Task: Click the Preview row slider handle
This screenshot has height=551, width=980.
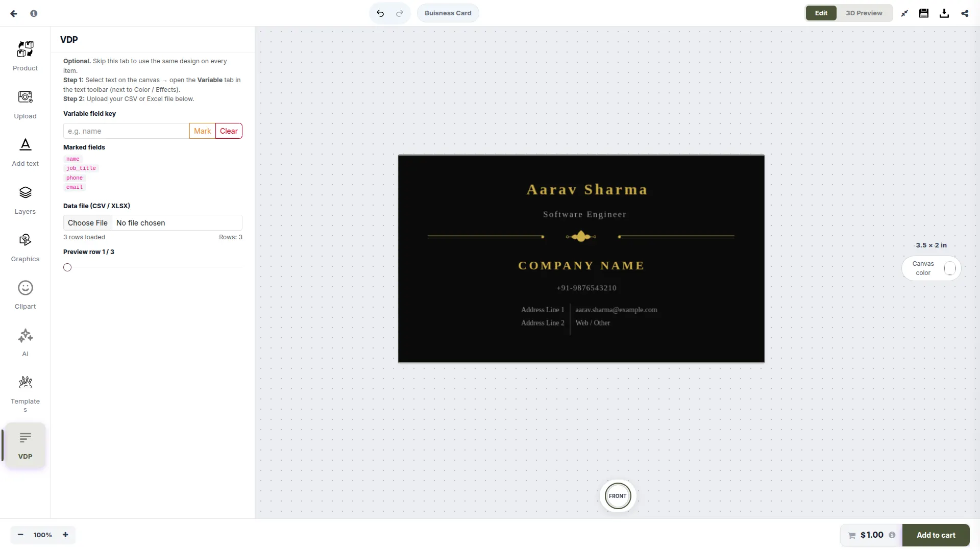Action: 67,267
